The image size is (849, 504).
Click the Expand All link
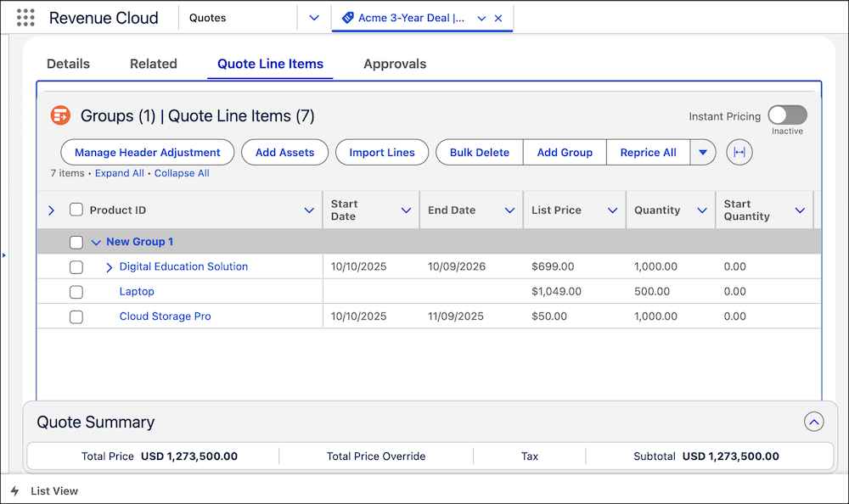[x=120, y=173]
